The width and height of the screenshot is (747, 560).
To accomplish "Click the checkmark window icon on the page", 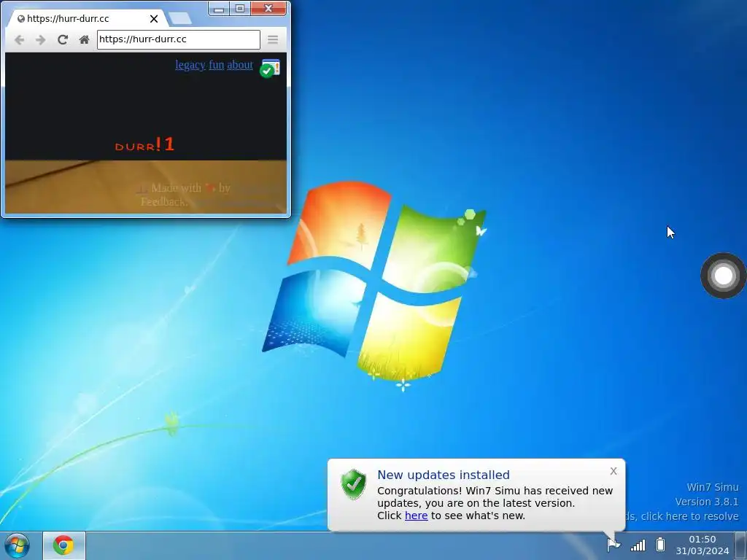I will (270, 68).
